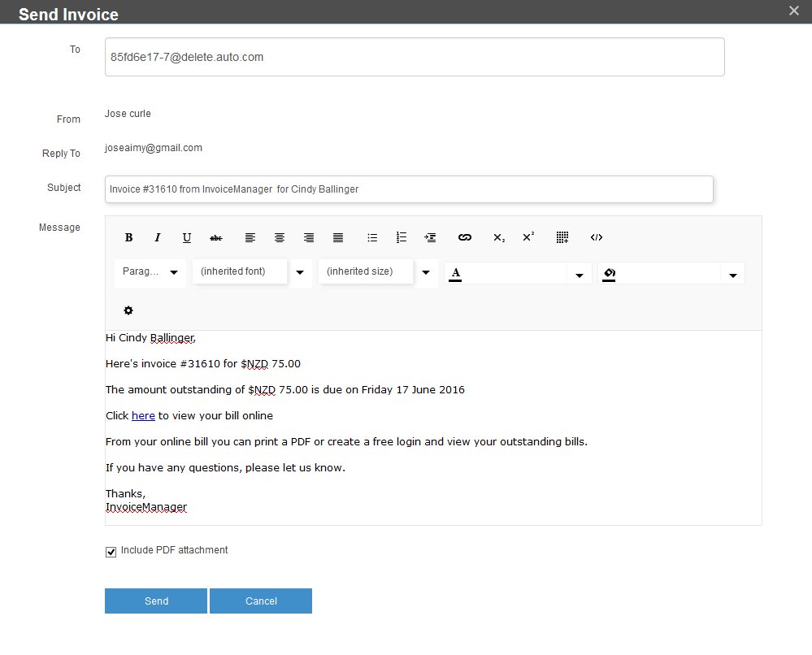Apply strikethrough formatting
This screenshot has width=812, height=655.
(216, 238)
